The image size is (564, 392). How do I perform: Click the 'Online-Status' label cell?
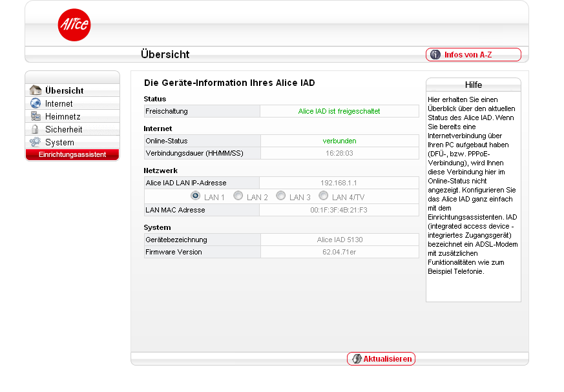[x=202, y=141]
